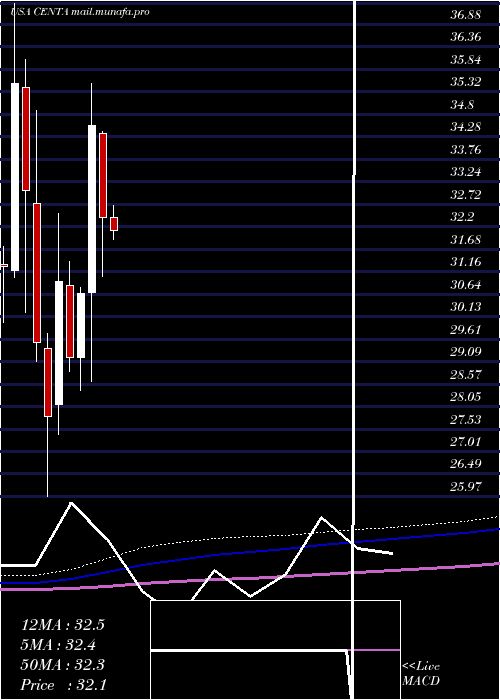This screenshot has width=500, height=700.
Task: Click the Live MACD label
Action: 421,674
